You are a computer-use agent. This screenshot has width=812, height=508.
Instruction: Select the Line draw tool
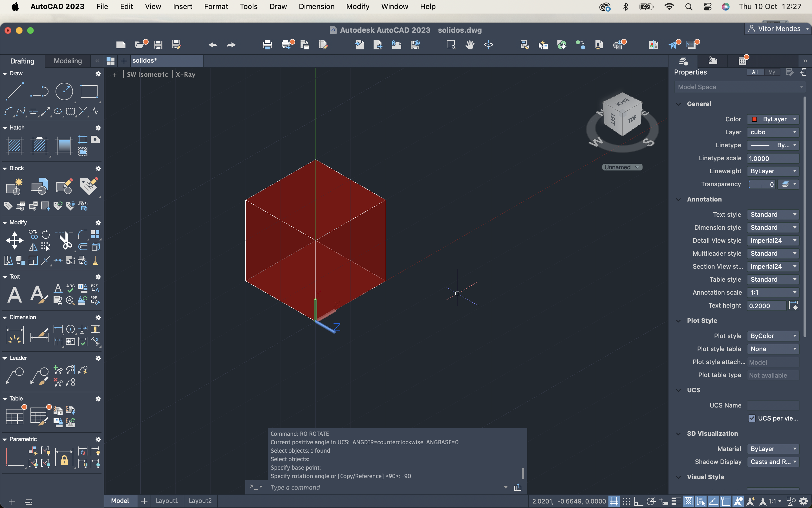[x=14, y=91]
